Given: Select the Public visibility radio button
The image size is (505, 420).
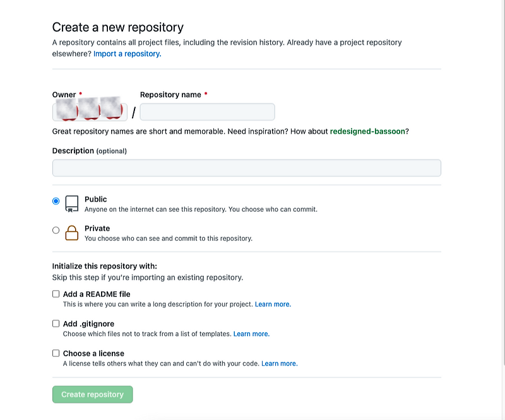Looking at the screenshot, I should 56,199.
